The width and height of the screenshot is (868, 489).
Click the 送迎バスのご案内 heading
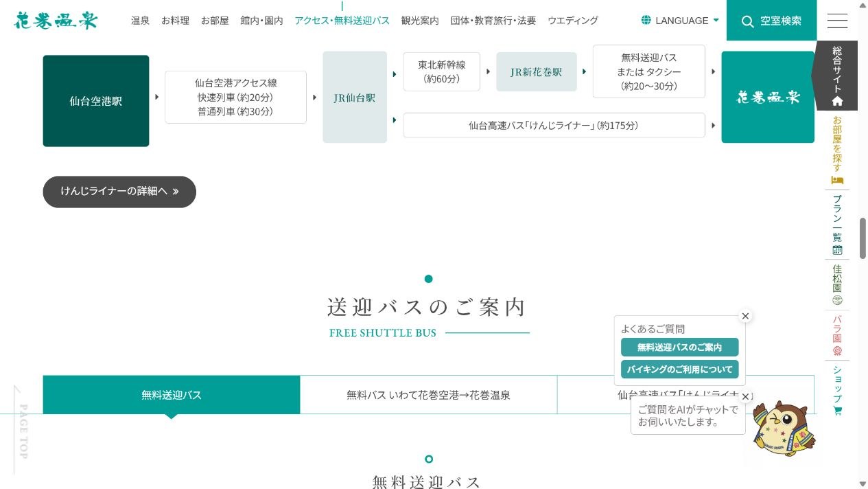coord(427,306)
